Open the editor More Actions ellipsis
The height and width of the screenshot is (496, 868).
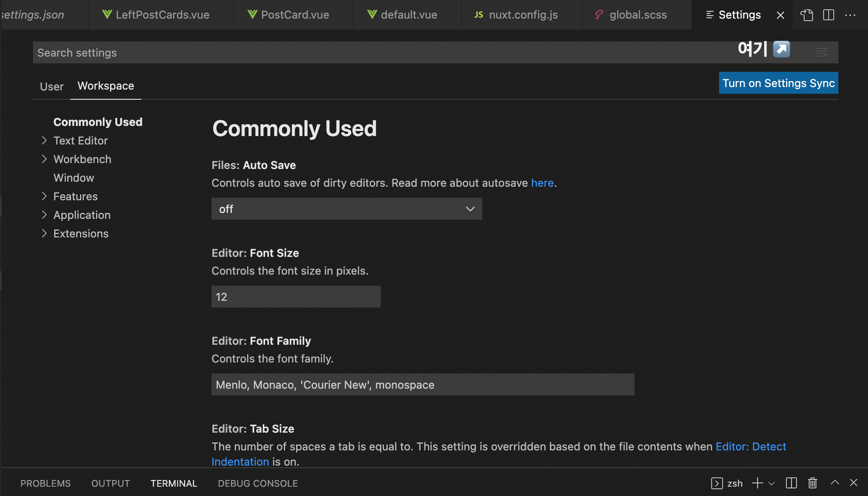coord(850,15)
